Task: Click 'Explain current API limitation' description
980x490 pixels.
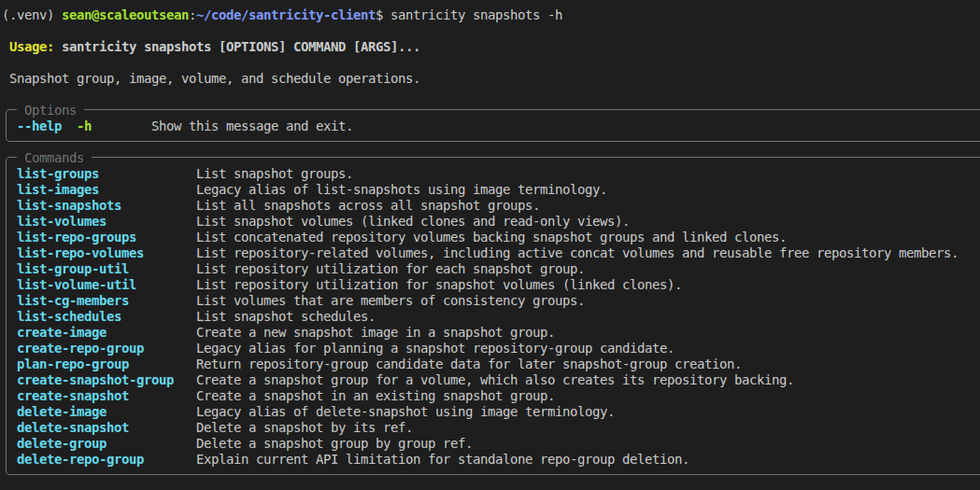Action: (443, 459)
